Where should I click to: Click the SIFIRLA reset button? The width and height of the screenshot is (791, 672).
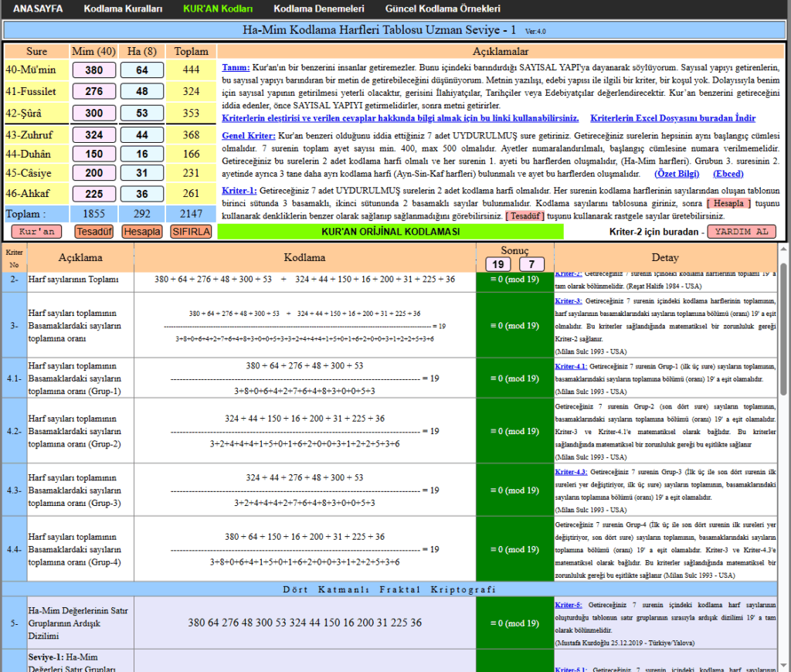[192, 232]
